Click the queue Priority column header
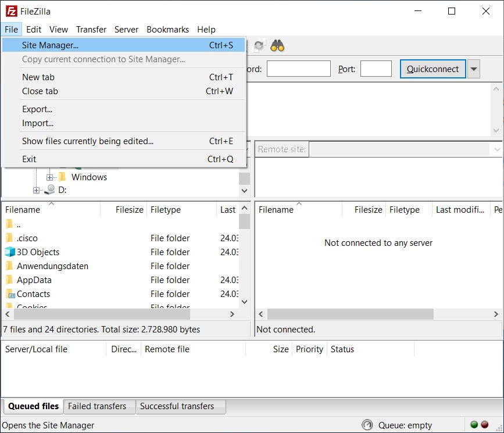Image resolution: width=504 pixels, height=433 pixels. [x=309, y=349]
